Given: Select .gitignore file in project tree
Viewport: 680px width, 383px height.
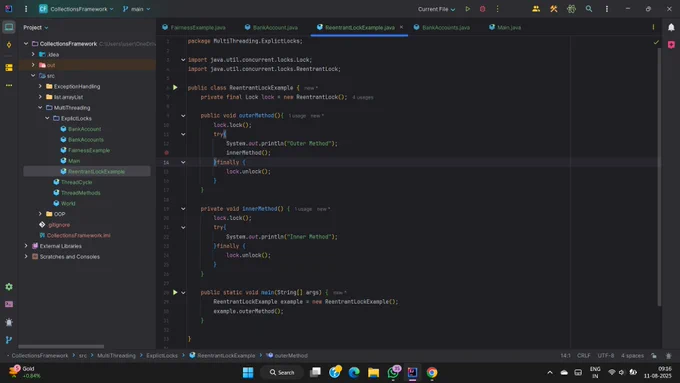Looking at the screenshot, I should 59,225.
